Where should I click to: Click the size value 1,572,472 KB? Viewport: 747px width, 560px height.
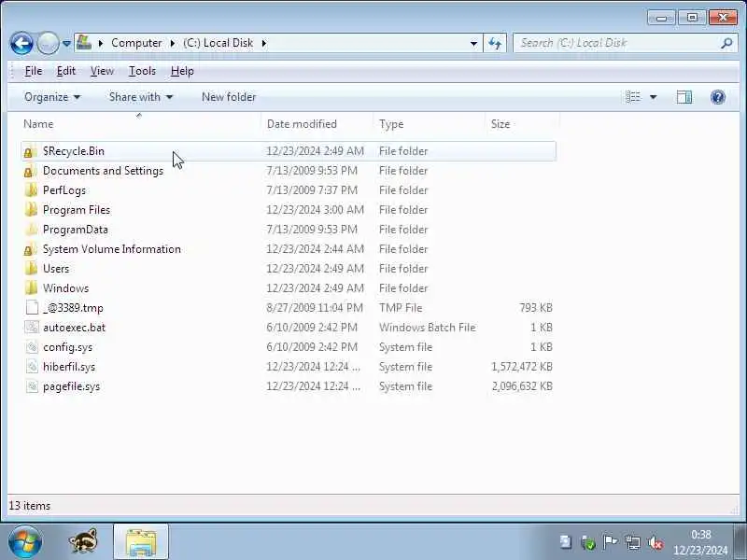[x=522, y=367]
